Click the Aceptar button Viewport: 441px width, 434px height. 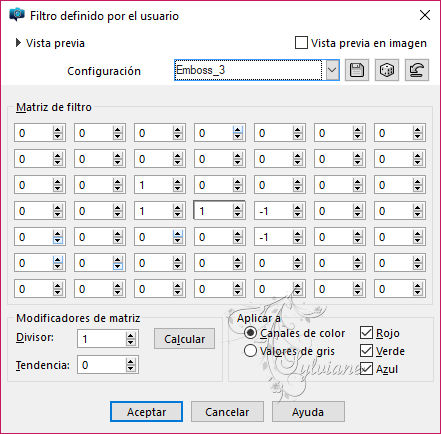pyautogui.click(x=146, y=412)
